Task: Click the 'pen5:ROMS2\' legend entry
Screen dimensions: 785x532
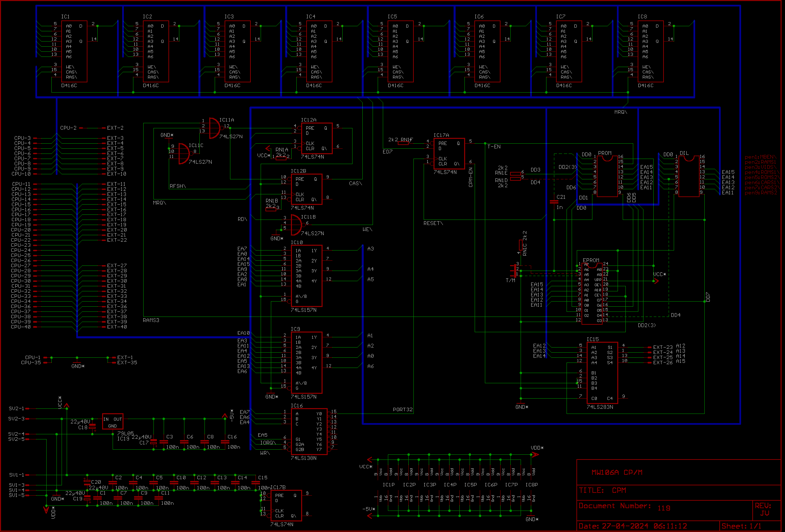Action: point(762,177)
